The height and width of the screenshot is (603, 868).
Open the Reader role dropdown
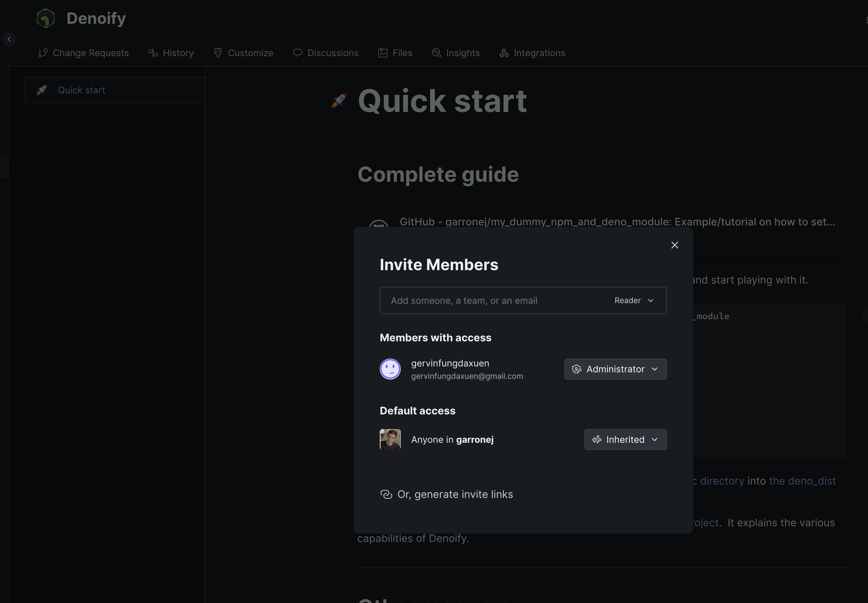(634, 301)
